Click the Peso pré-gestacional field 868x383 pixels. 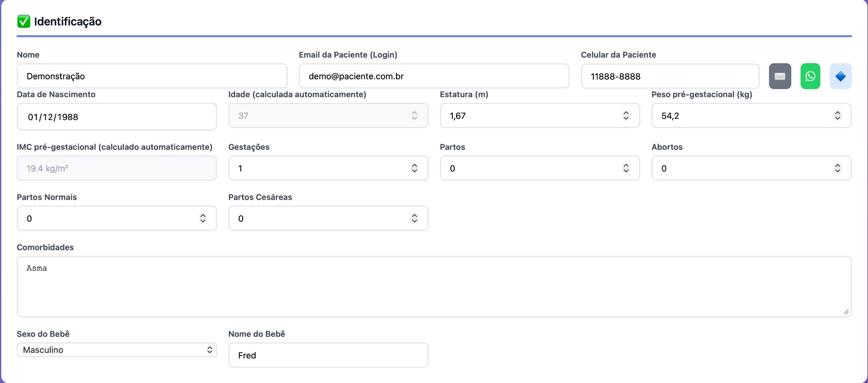pyautogui.click(x=751, y=116)
